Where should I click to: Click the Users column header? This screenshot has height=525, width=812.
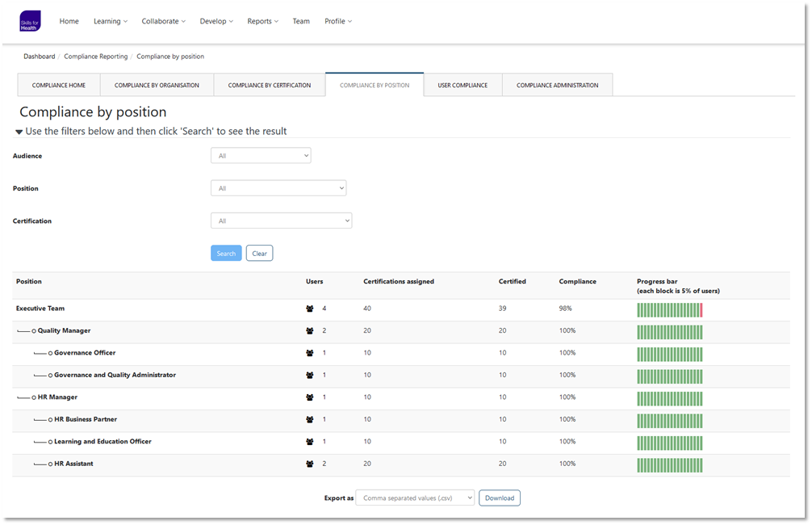[314, 281]
